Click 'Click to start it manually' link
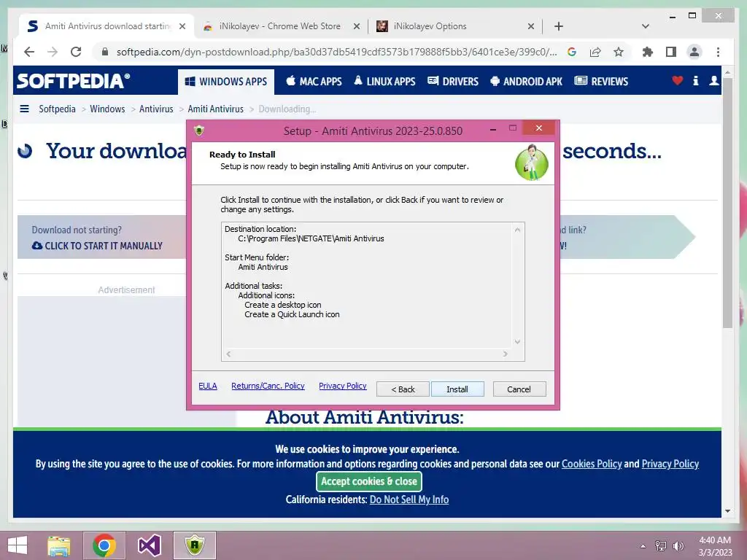 (97, 246)
